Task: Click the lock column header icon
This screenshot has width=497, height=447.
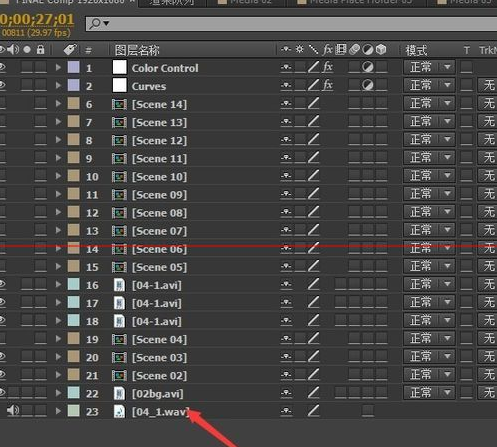Action: point(41,50)
